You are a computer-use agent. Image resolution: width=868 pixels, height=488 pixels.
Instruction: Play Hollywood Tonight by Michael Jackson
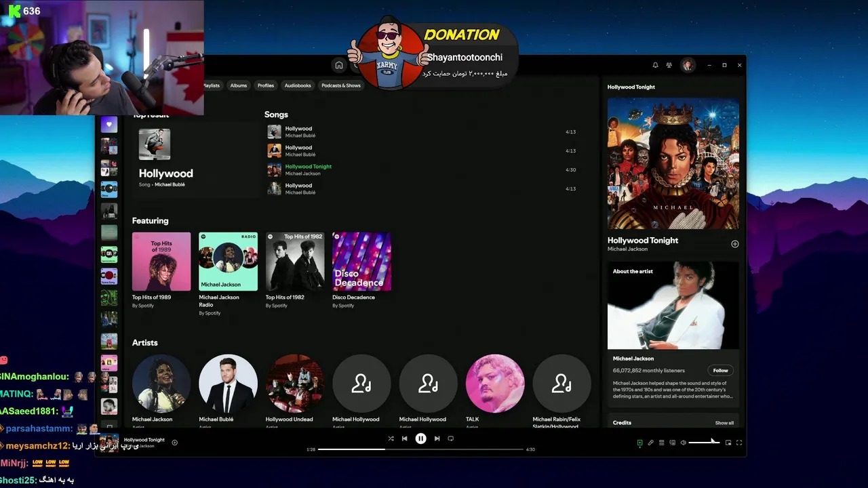(x=420, y=169)
